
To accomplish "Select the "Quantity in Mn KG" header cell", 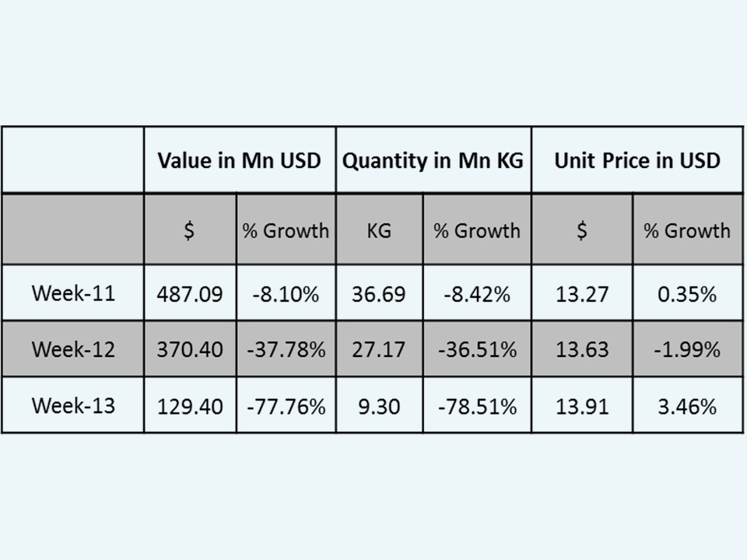I will 433,161.
